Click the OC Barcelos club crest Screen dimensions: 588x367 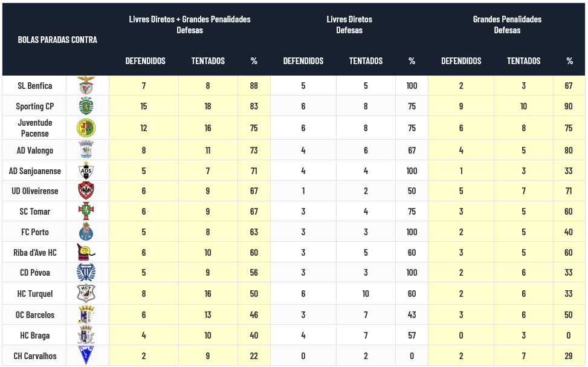pos(86,314)
